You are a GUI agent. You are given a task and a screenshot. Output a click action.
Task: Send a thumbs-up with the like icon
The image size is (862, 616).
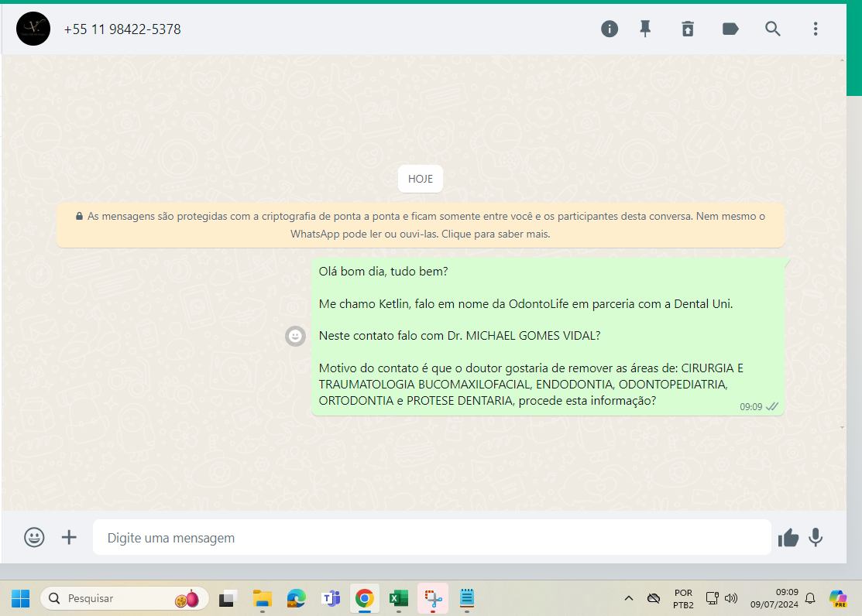788,537
